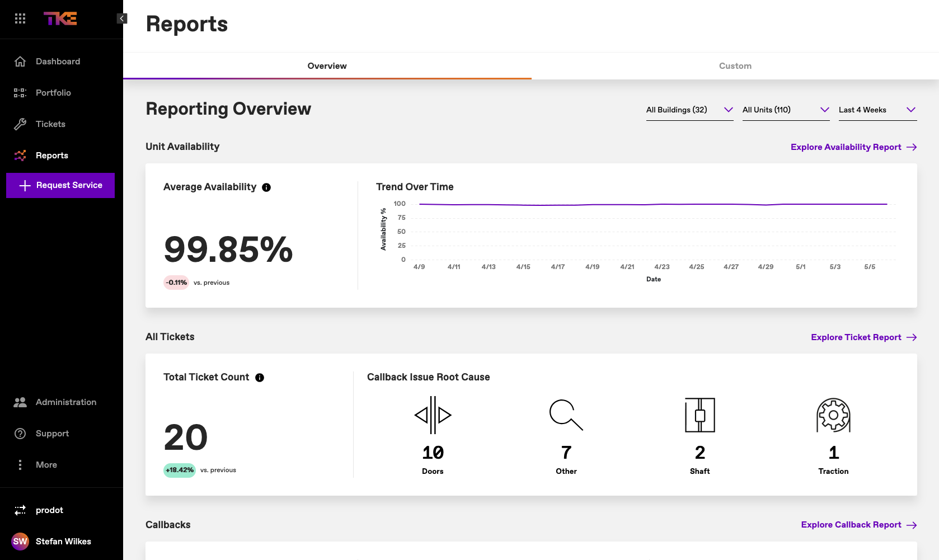Select the Overview tab
939x560 pixels.
(x=327, y=65)
